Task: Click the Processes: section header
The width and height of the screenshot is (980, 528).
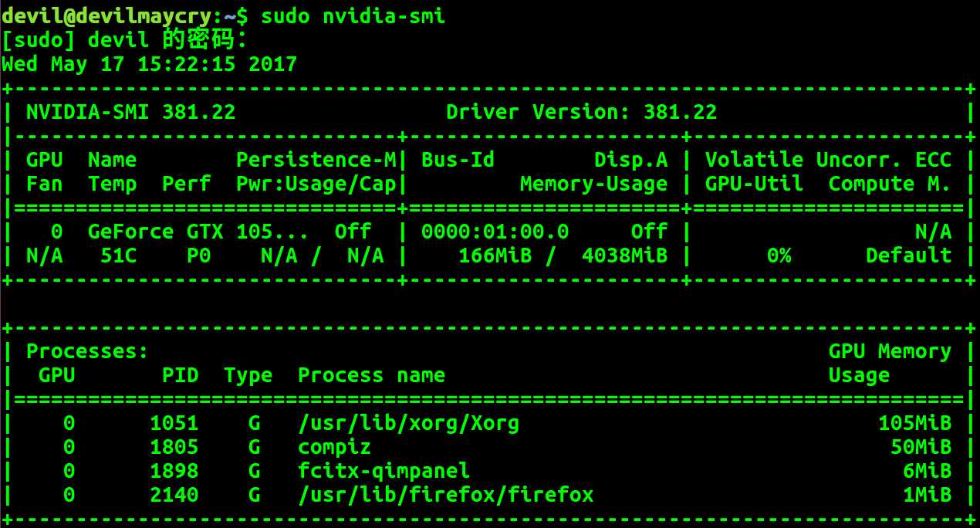Action: click(87, 352)
